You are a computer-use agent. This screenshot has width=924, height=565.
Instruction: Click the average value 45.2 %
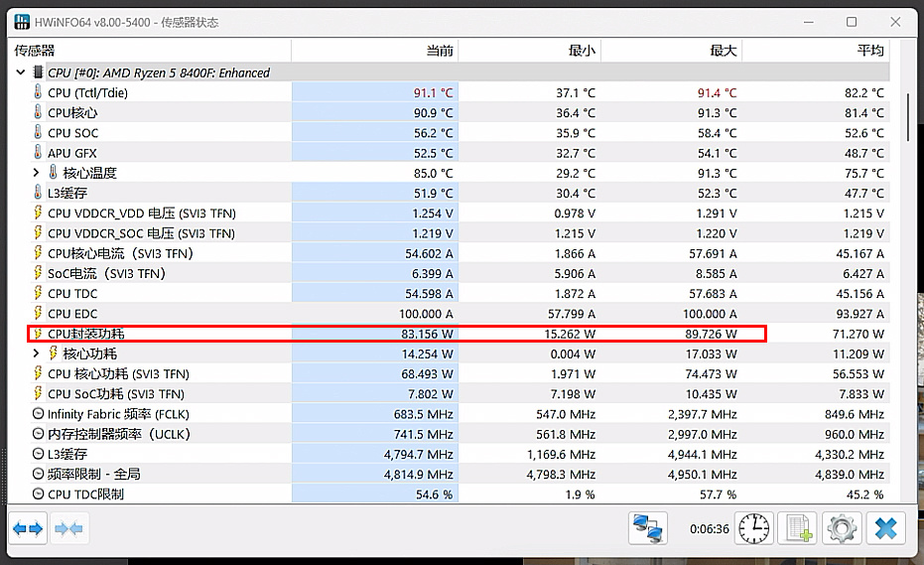point(865,494)
